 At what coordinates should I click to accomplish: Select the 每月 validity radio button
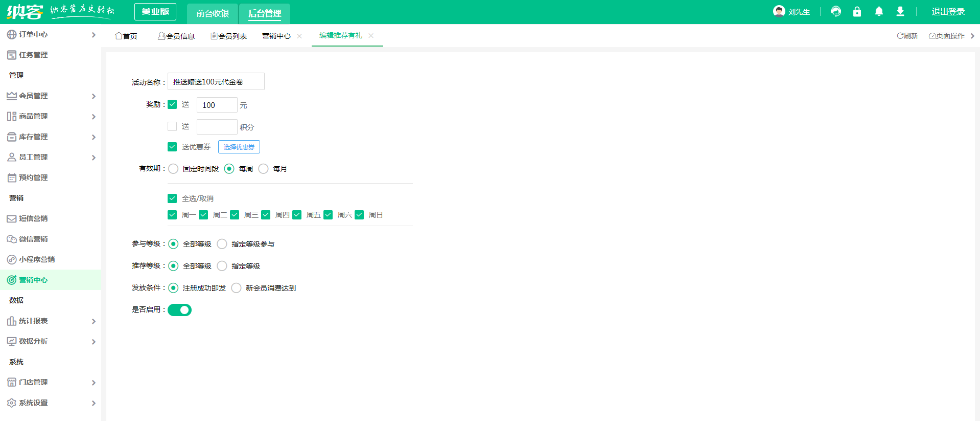(264, 169)
